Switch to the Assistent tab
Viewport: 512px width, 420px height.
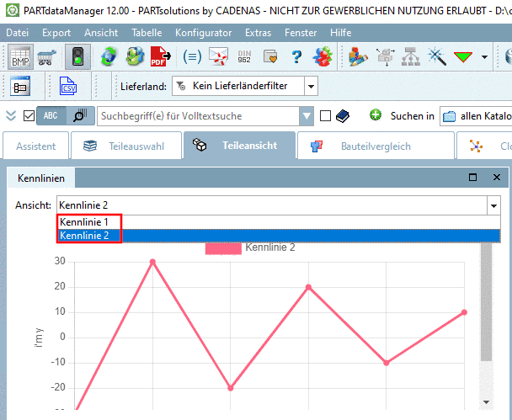click(36, 146)
